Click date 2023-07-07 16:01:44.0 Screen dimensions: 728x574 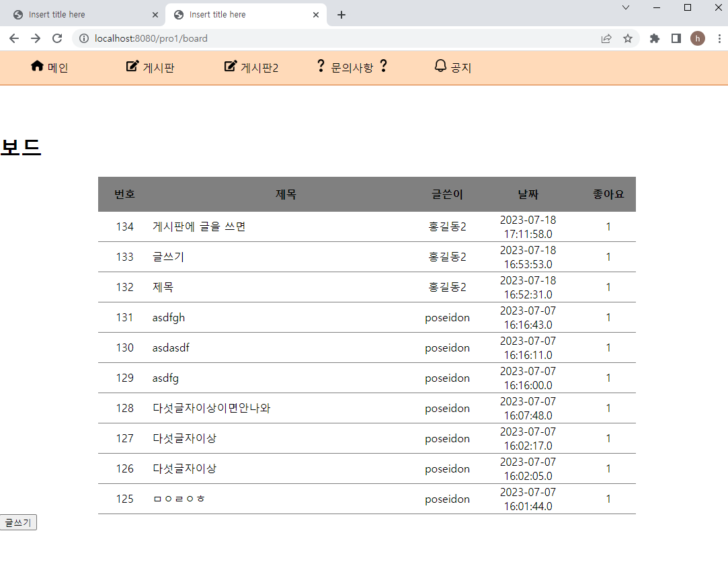528,499
